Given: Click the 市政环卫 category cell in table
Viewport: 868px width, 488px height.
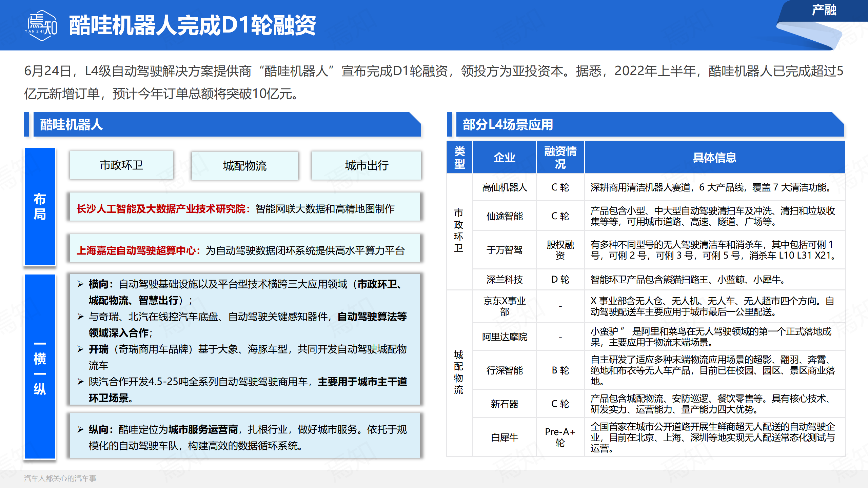Looking at the screenshot, I should pyautogui.click(x=459, y=232).
